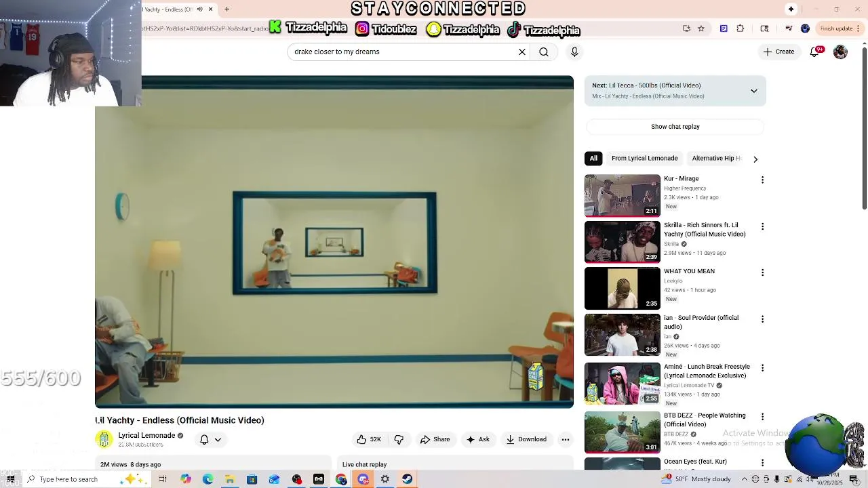Viewport: 868px width, 488px height.
Task: Open weather widget showing 50°F
Action: pyautogui.click(x=697, y=479)
